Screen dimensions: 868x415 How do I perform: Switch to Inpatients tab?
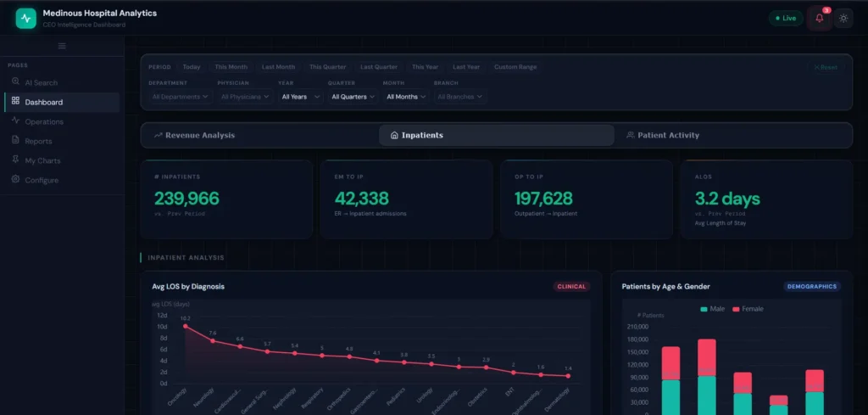pyautogui.click(x=497, y=135)
